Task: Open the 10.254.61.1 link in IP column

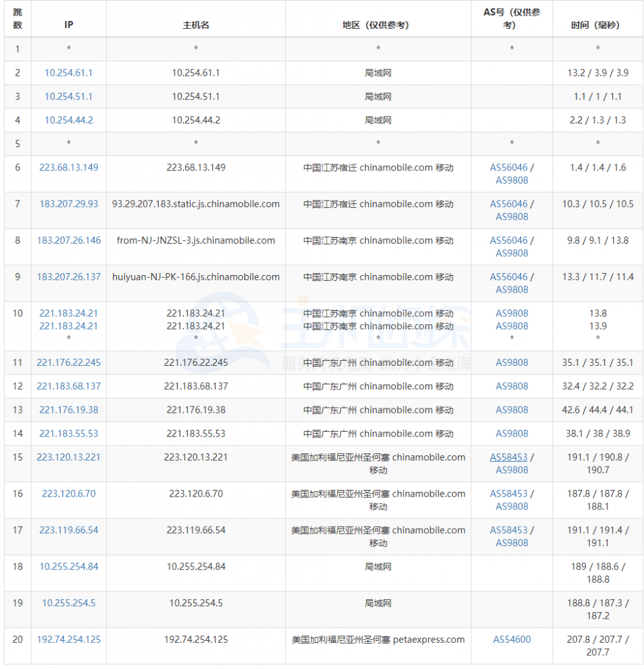Action: pyautogui.click(x=69, y=73)
